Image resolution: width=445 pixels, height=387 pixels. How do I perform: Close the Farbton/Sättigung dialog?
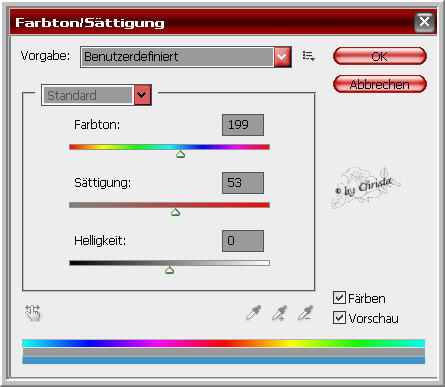tap(424, 22)
